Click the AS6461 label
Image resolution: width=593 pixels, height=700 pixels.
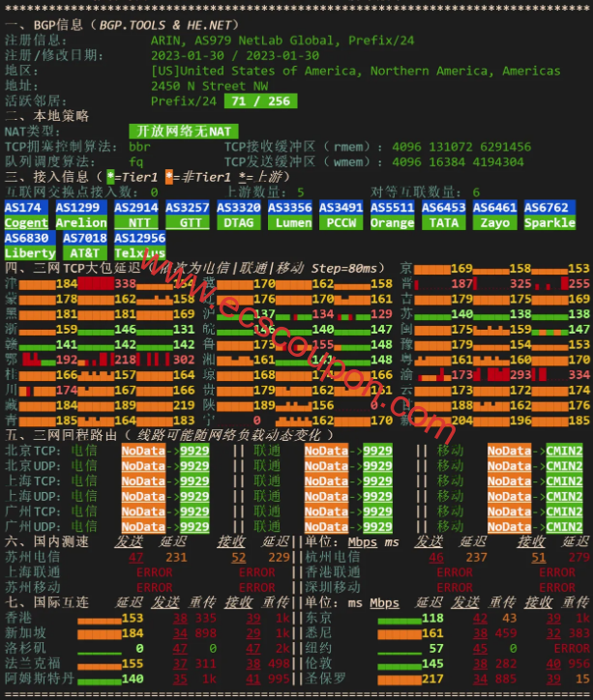coord(494,207)
